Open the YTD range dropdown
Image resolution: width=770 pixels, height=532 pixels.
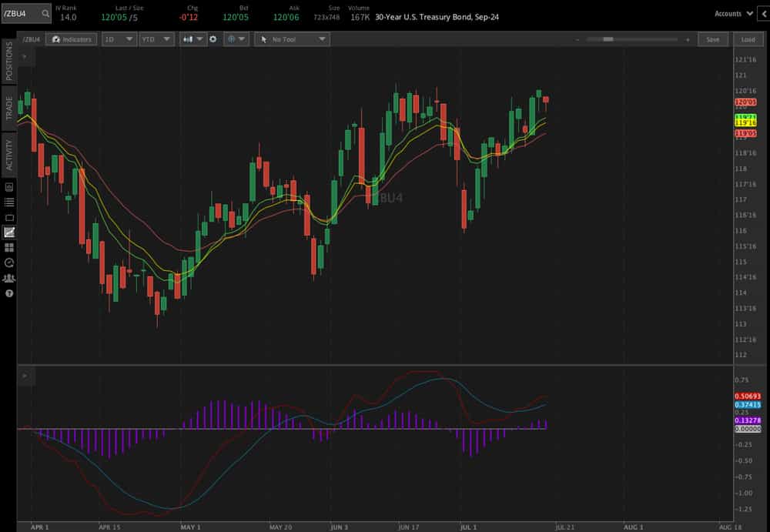[157, 39]
